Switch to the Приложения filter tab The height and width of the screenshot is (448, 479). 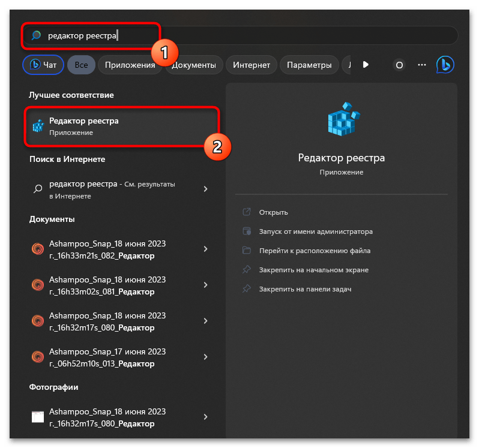click(130, 65)
